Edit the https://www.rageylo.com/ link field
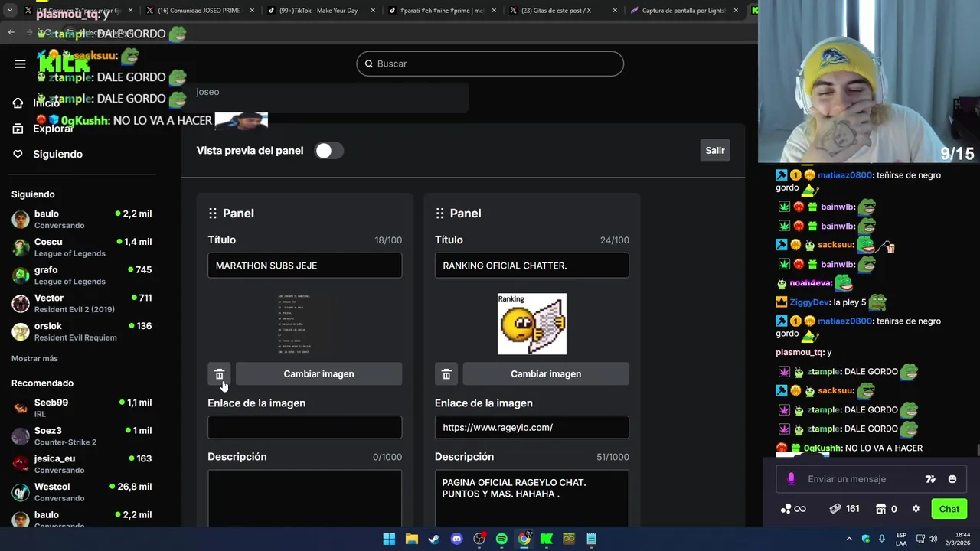This screenshot has height=551, width=980. [532, 427]
